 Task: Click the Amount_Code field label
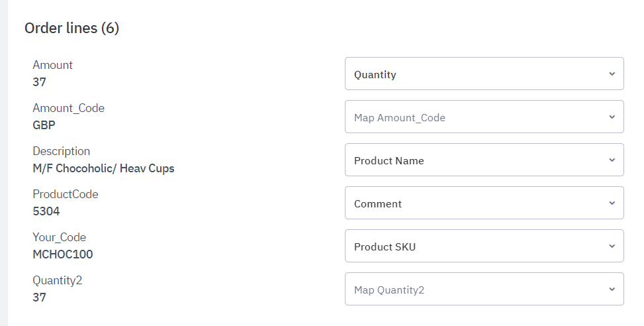68,108
